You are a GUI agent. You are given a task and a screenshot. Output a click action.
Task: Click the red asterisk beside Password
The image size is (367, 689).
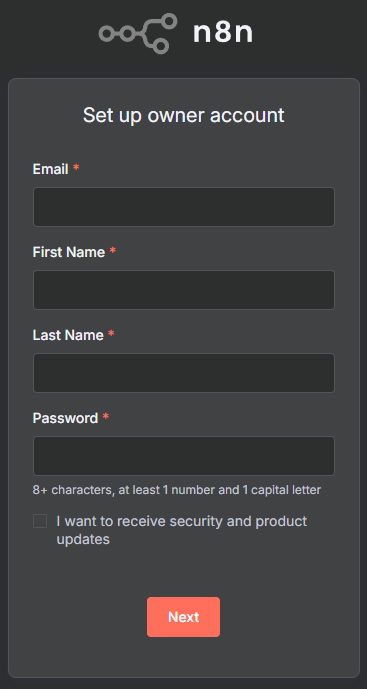coord(105,417)
